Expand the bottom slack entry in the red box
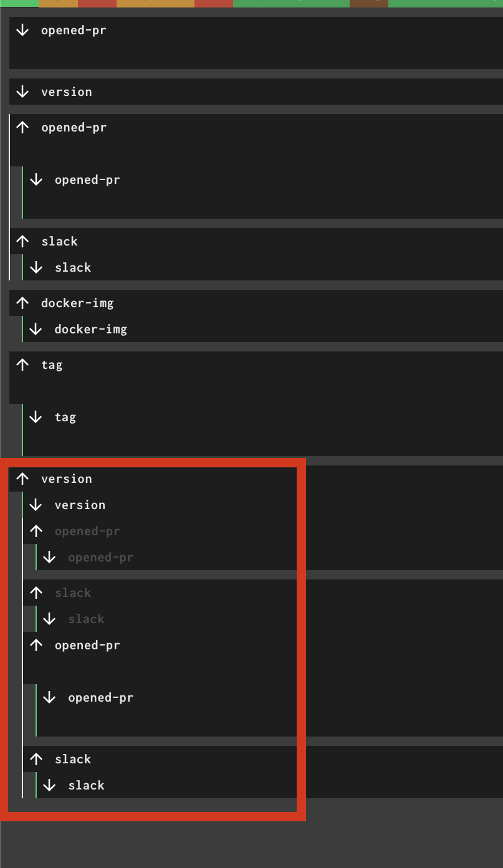The height and width of the screenshot is (868, 503). [36, 758]
